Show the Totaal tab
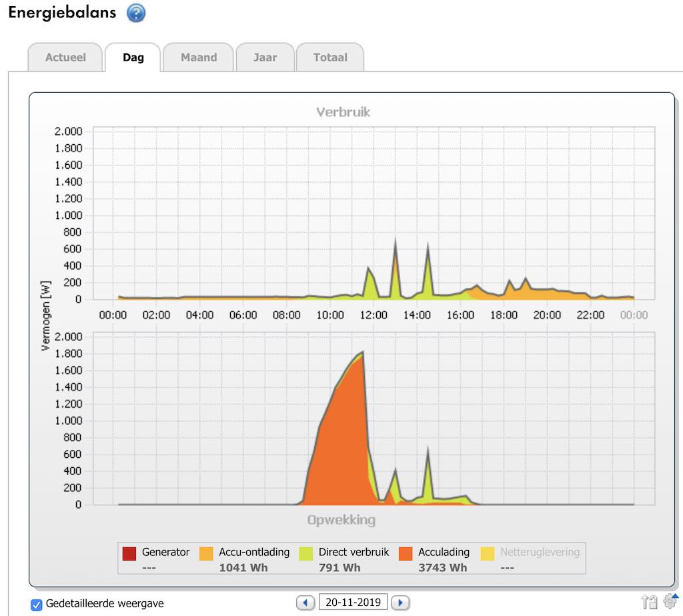The width and height of the screenshot is (683, 616). pyautogui.click(x=330, y=57)
